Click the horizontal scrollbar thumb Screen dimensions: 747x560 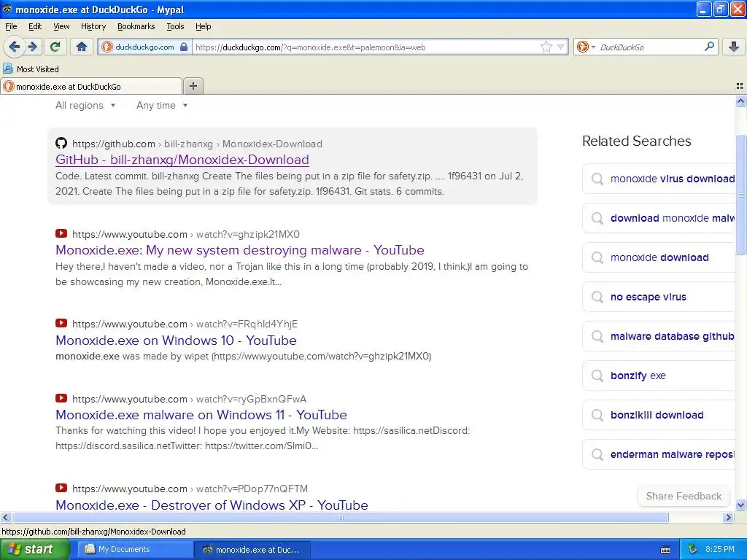pyautogui.click(x=340, y=517)
